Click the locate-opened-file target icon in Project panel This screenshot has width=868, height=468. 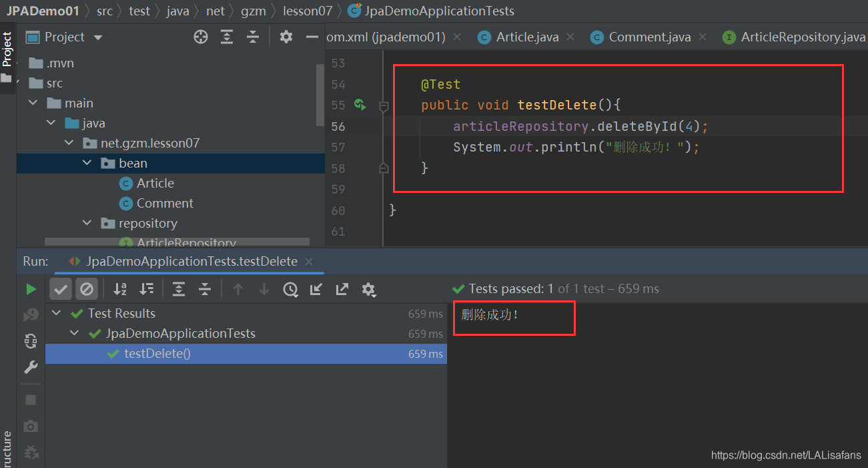(x=201, y=37)
